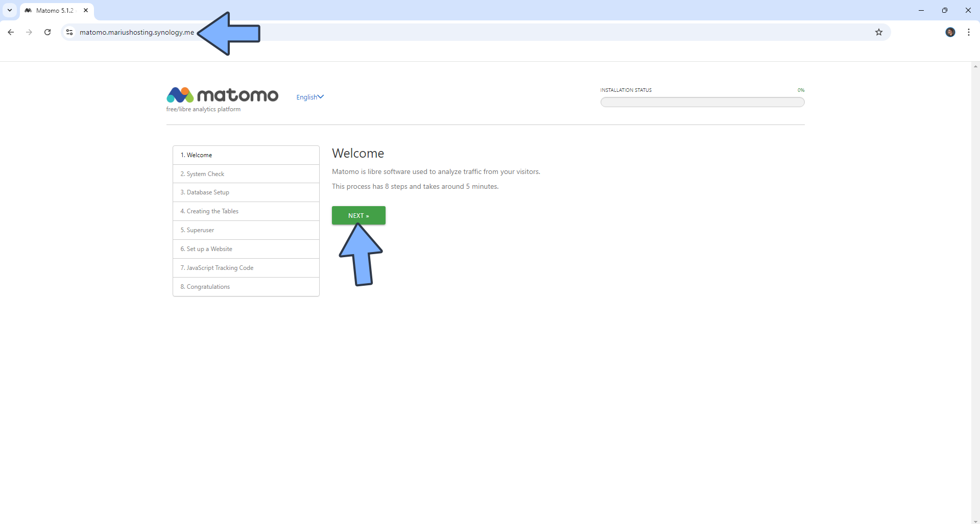Bookmark this page with the star icon

tap(879, 32)
